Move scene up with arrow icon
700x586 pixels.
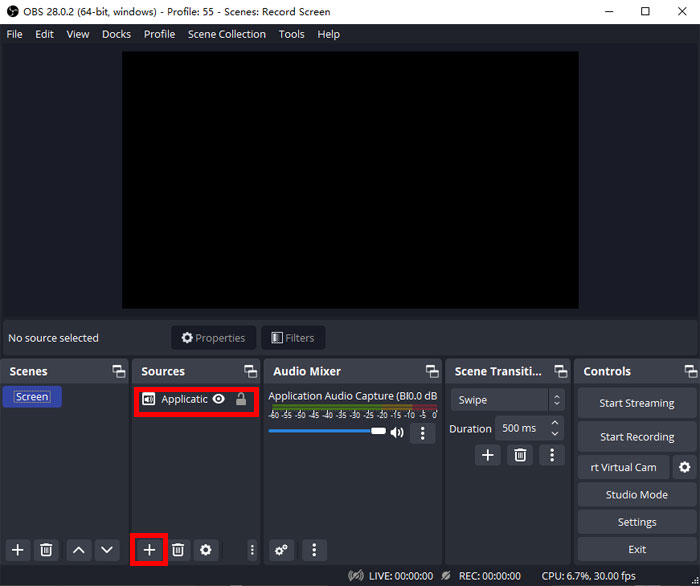pos(79,550)
